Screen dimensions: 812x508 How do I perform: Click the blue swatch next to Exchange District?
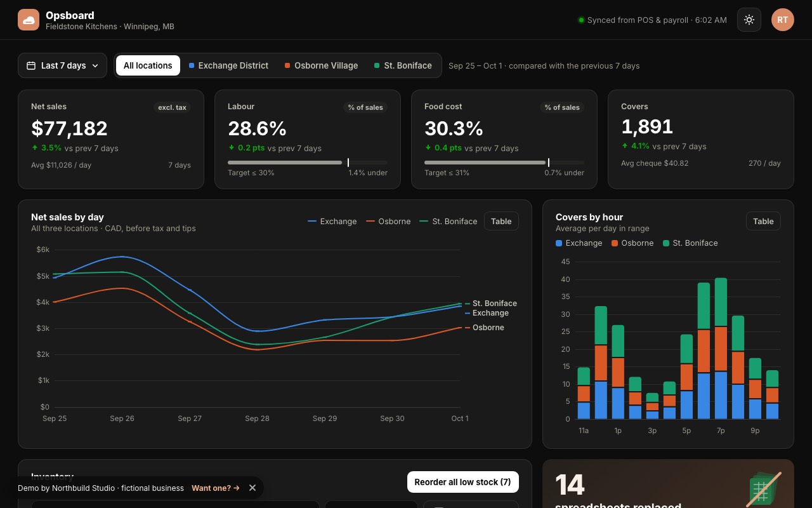click(192, 65)
